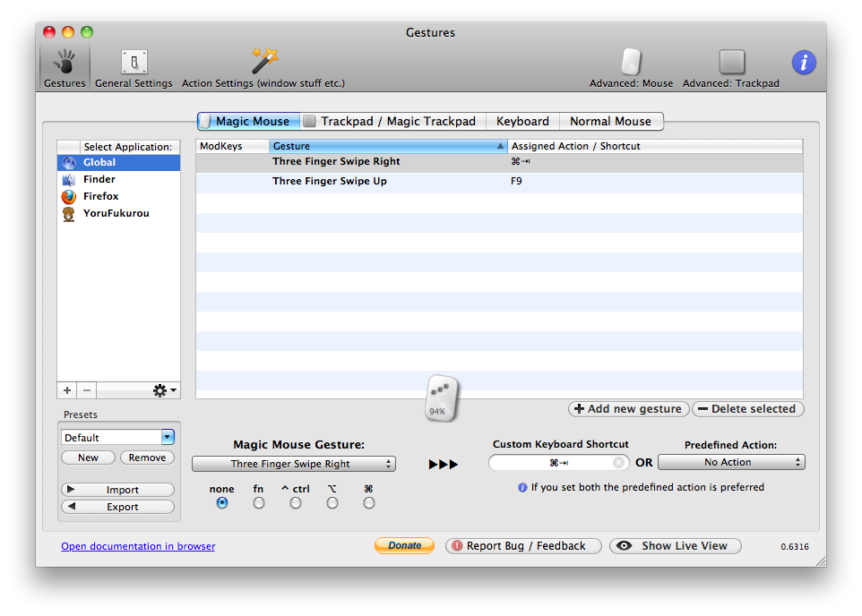Click the blue info icon
This screenshot has height=616, width=862.
804,62
